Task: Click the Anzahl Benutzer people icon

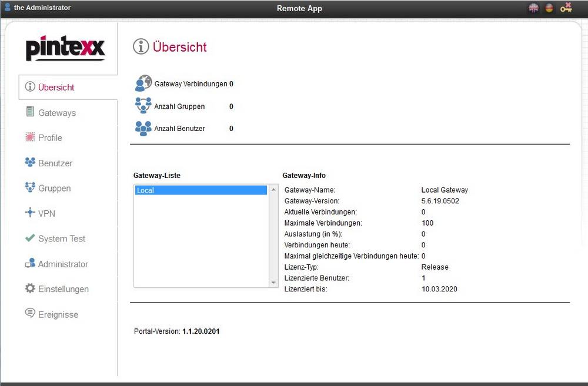Action: [x=143, y=128]
